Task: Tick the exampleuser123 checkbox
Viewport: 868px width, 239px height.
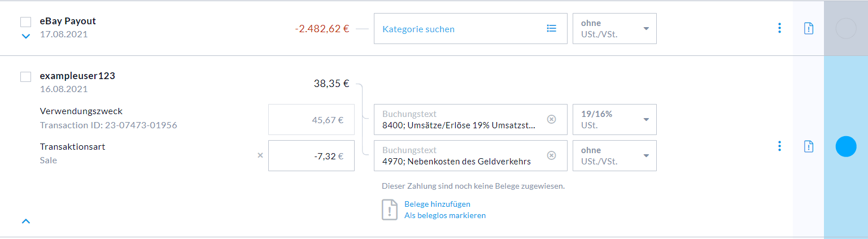Action: coord(25,77)
